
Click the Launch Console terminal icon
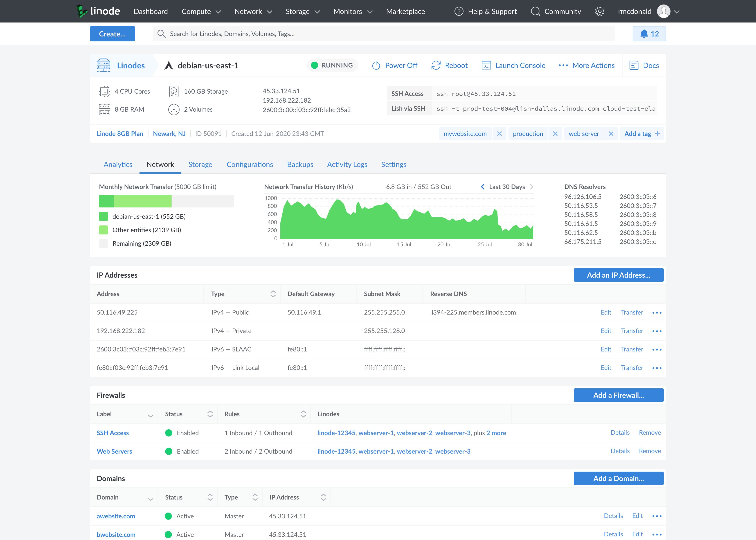click(486, 65)
